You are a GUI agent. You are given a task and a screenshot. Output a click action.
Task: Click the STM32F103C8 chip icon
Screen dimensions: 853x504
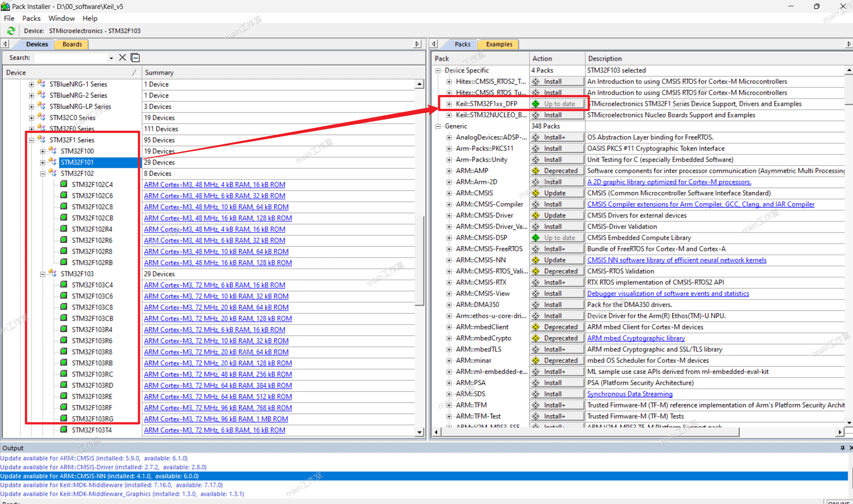[64, 307]
